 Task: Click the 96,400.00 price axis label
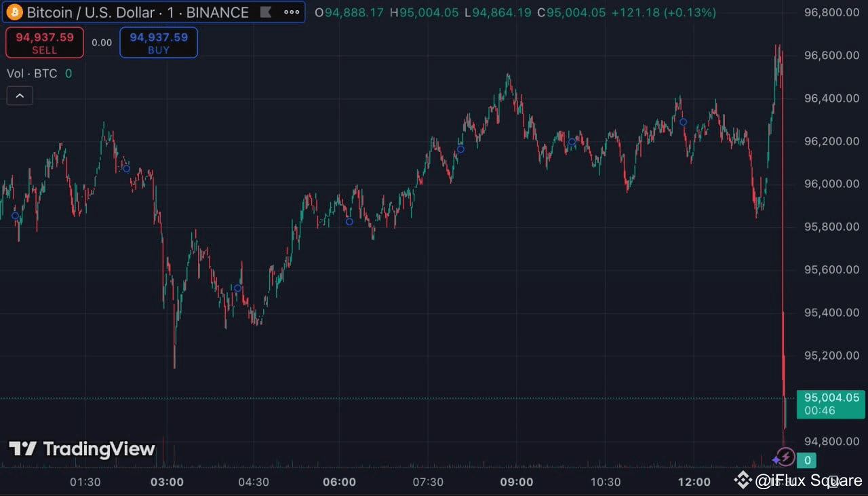[831, 98]
